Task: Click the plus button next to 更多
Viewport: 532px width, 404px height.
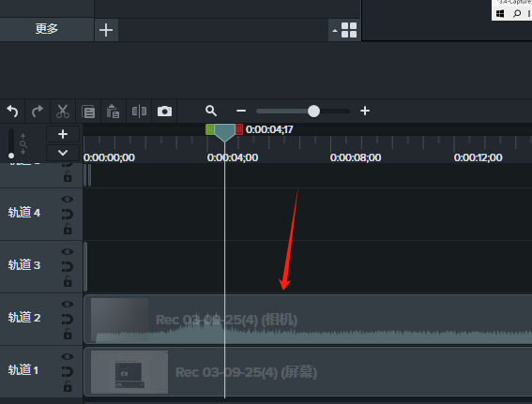Action: [106, 30]
